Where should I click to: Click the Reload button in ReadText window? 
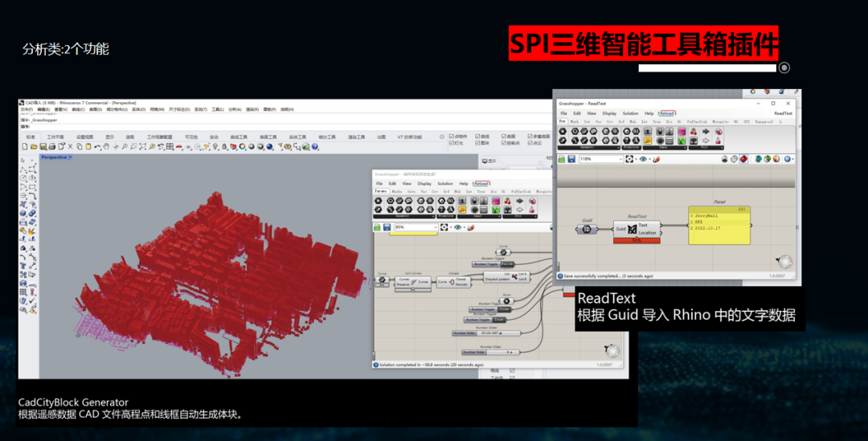coord(666,113)
